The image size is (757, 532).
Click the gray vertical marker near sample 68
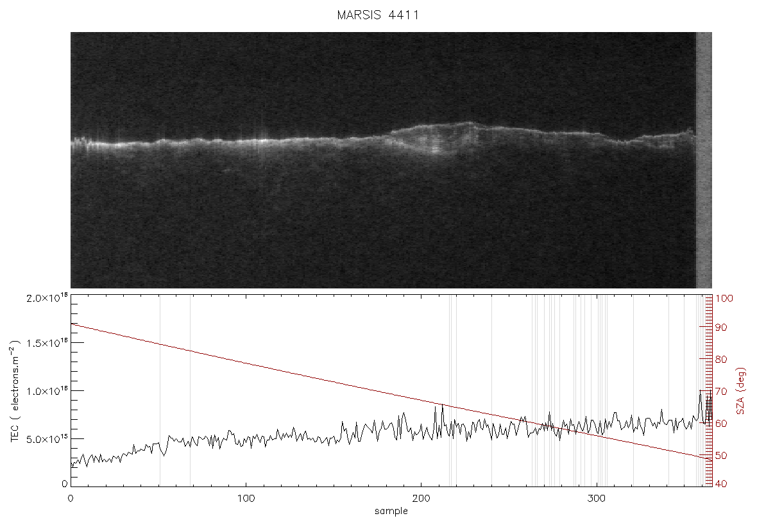coord(191,391)
